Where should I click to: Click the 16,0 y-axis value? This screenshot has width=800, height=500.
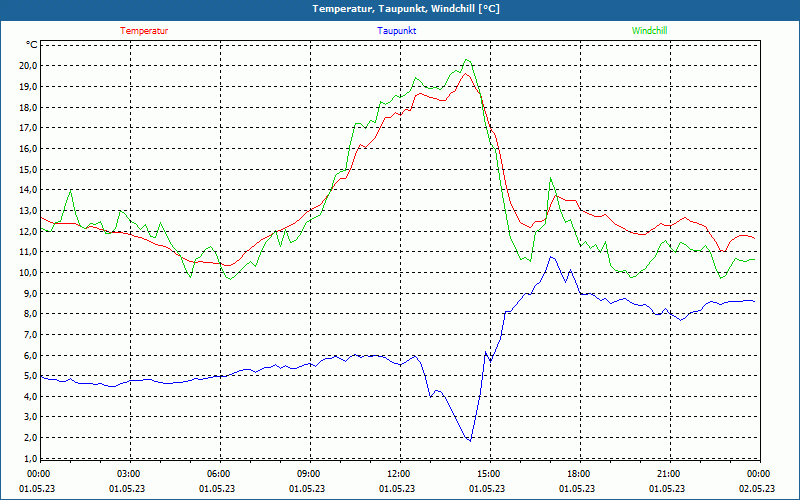28,148
